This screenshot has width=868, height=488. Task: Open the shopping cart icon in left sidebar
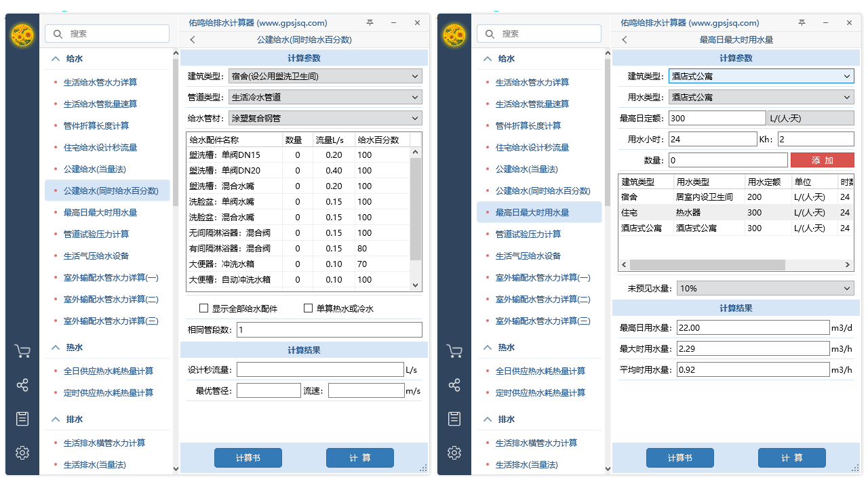pyautogui.click(x=22, y=350)
